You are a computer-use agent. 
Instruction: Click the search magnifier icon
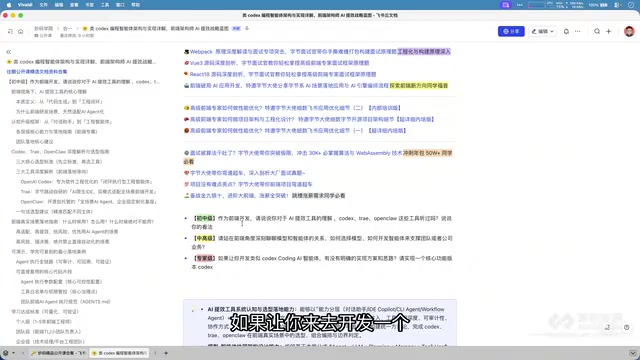pyautogui.click(x=597, y=31)
